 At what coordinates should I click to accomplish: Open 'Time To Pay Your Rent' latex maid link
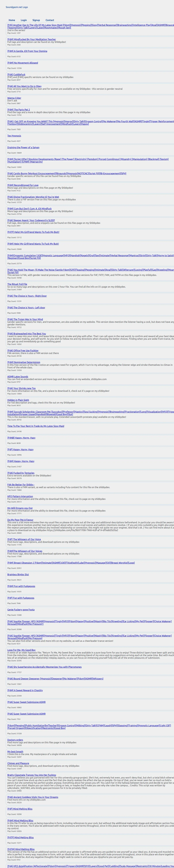[36, 426]
